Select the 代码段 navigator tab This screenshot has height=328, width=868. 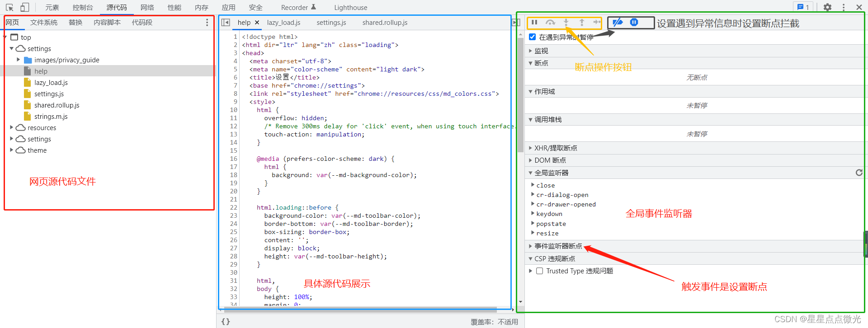[x=142, y=23]
